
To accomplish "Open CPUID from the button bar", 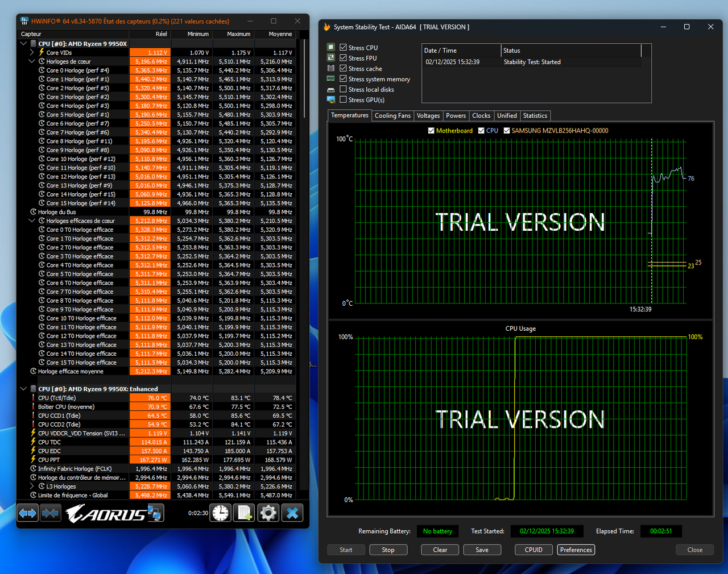I will (533, 550).
